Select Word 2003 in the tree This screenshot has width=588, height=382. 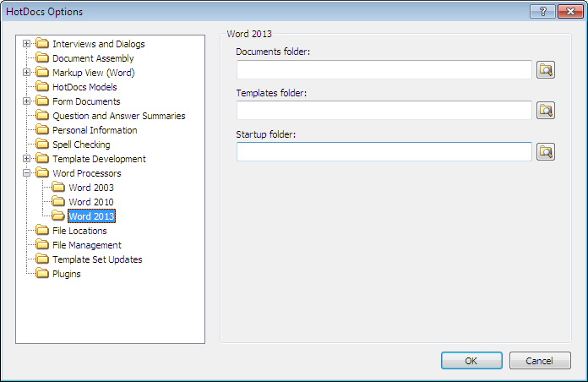(90, 188)
